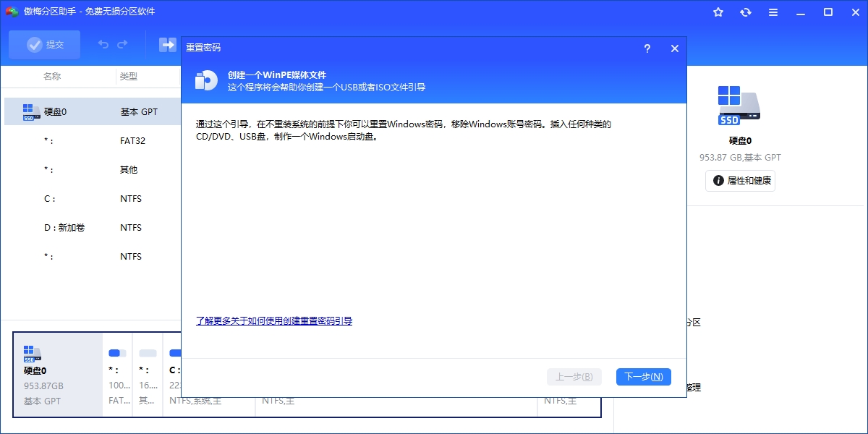The height and width of the screenshot is (434, 868).
Task: Select the 硬盘0 block in the disk map
Action: point(59,375)
